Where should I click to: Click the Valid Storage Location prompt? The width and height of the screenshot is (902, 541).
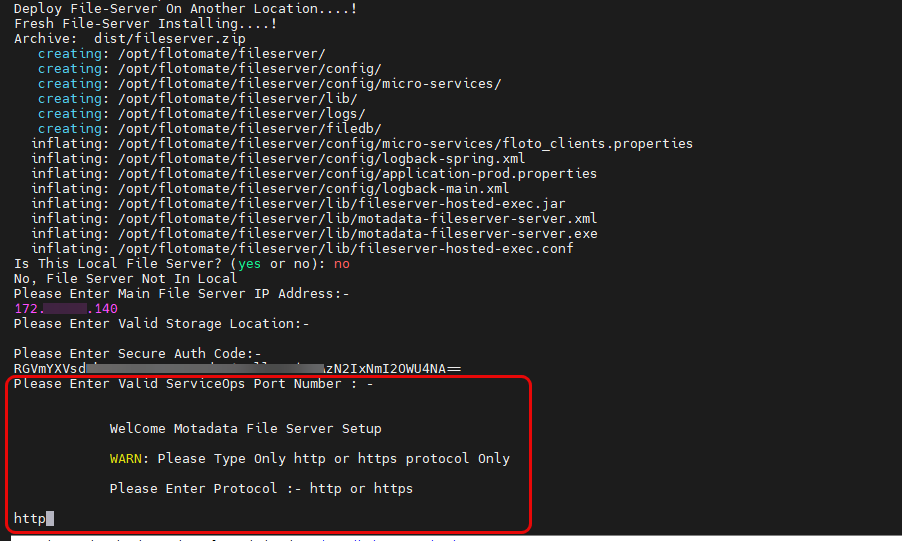click(x=161, y=324)
